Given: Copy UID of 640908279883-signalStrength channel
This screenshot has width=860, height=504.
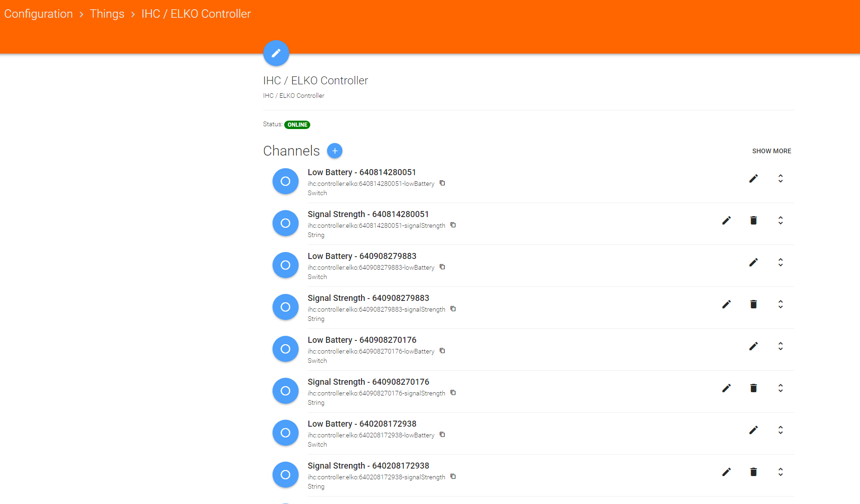Looking at the screenshot, I should pyautogui.click(x=453, y=309).
